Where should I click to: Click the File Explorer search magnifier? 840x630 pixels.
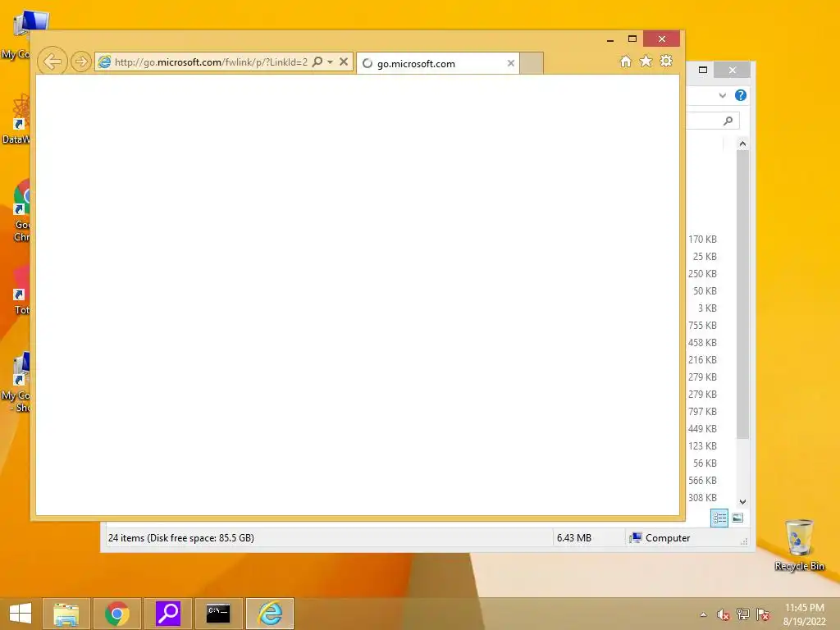(x=728, y=121)
